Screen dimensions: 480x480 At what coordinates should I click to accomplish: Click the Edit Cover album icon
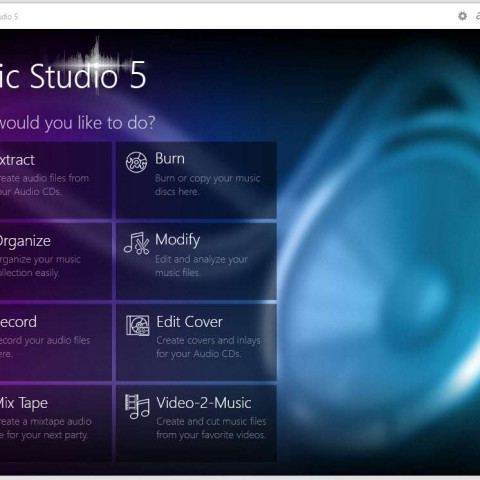click(137, 325)
